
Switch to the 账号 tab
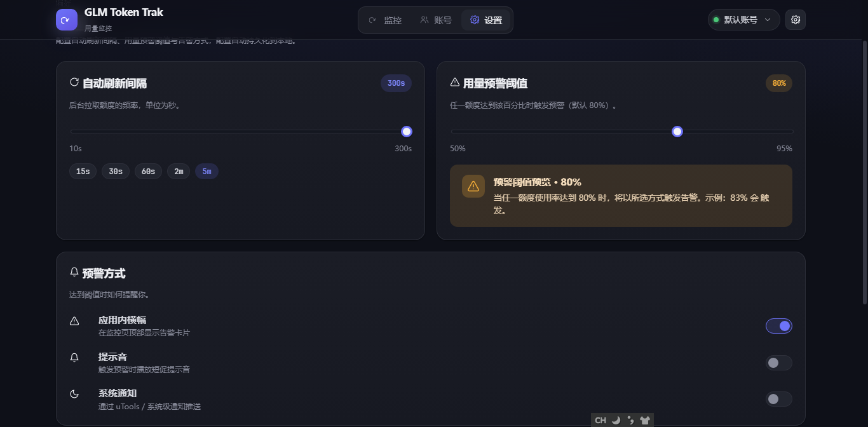[x=435, y=20]
